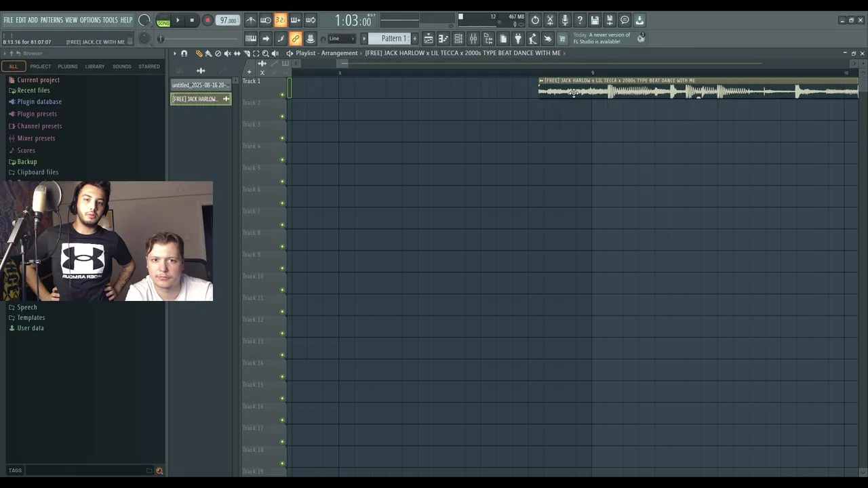This screenshot has width=868, height=488.
Task: Open the VIEW menu
Action: [x=71, y=20]
